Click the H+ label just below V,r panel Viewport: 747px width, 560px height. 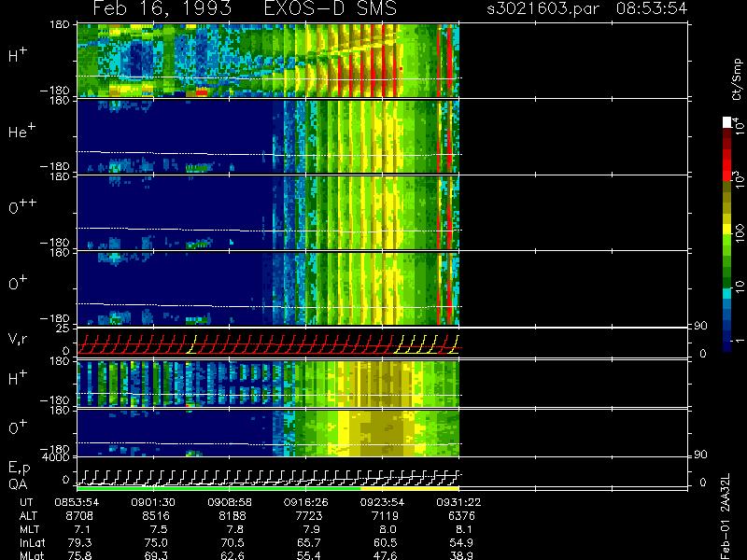tap(18, 378)
